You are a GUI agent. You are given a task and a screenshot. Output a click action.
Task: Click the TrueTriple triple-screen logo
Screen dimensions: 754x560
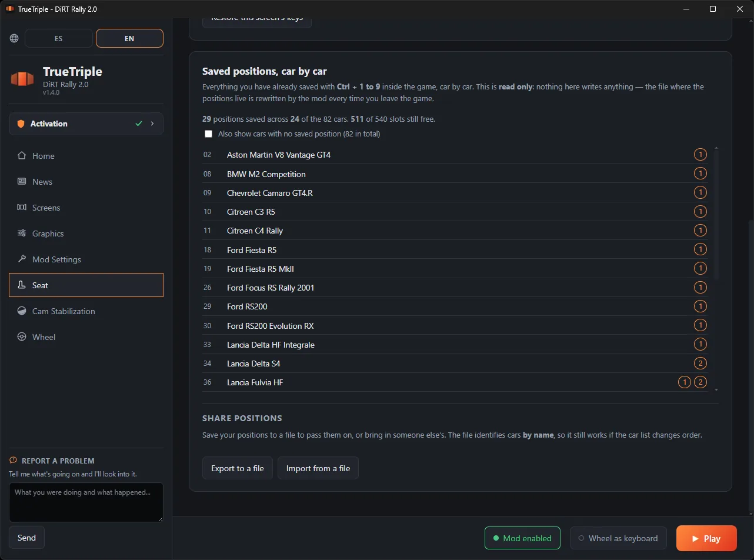point(22,79)
